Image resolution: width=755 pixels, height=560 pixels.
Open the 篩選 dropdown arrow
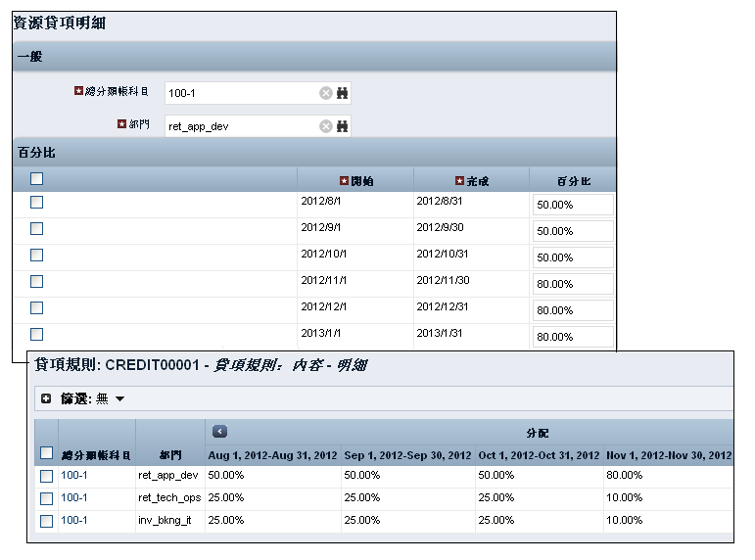[x=119, y=398]
